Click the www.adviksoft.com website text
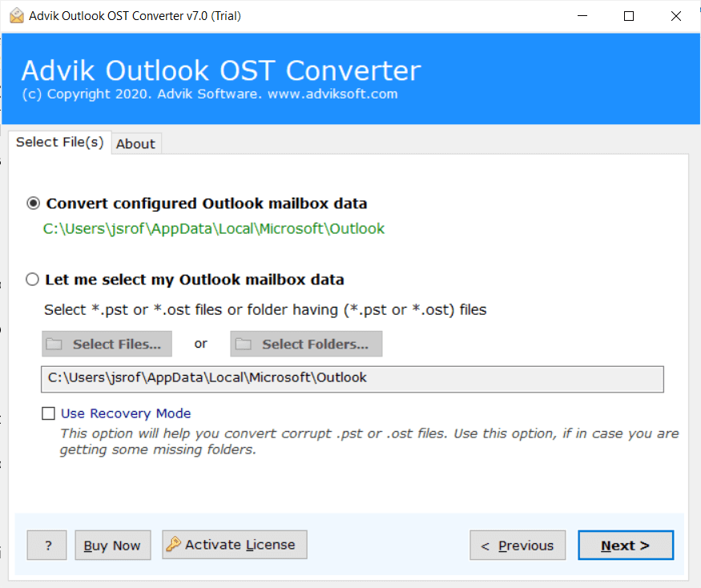The height and width of the screenshot is (588, 701). pyautogui.click(x=336, y=94)
